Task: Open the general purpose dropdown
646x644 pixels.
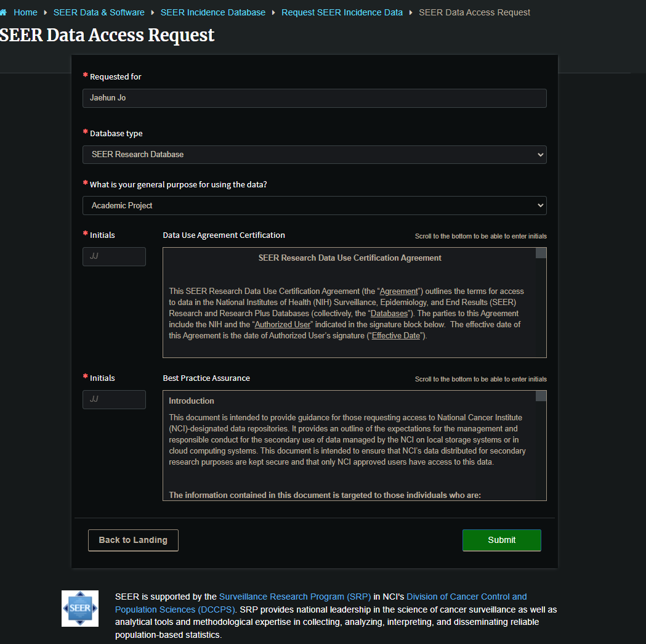Action: [314, 205]
